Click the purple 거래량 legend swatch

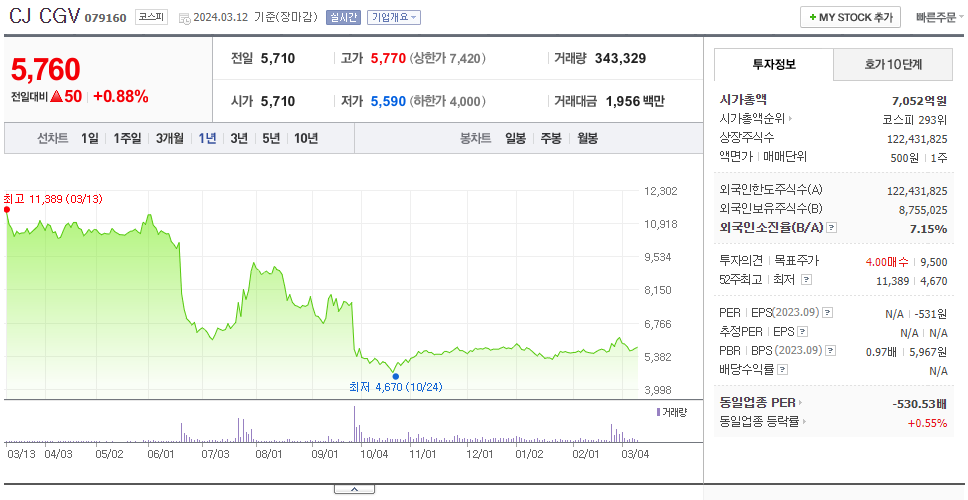coord(658,412)
